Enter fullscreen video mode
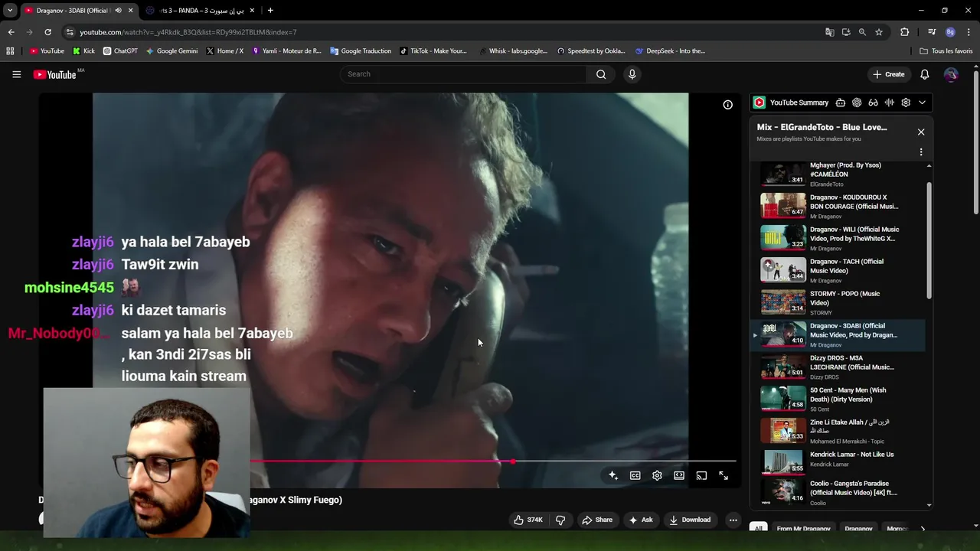The width and height of the screenshot is (980, 551). [724, 475]
